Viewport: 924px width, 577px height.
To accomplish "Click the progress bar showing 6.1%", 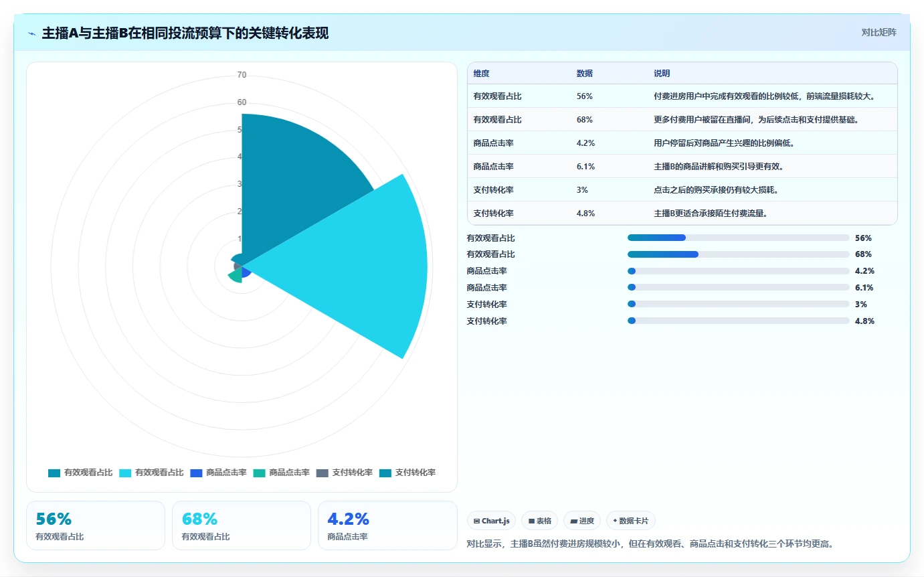I will click(x=738, y=288).
